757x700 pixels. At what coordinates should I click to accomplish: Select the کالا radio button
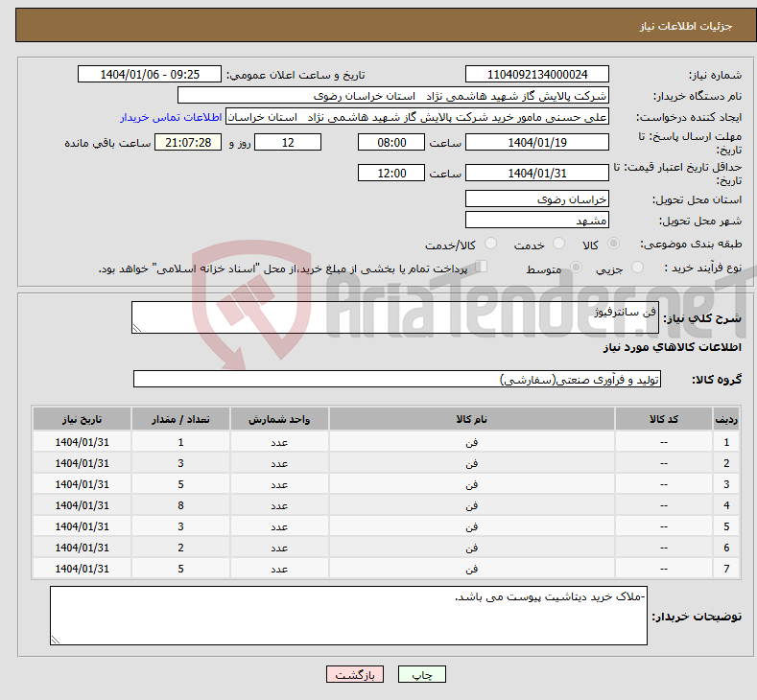point(614,245)
